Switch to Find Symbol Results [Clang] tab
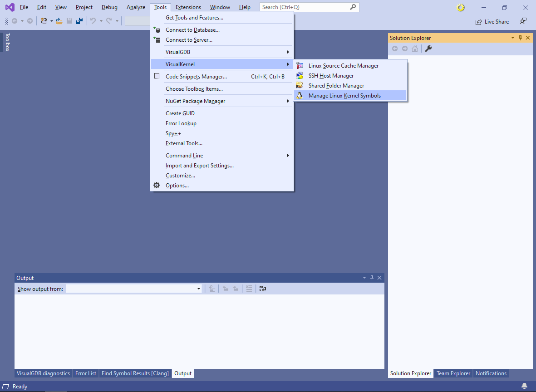 (x=135, y=373)
